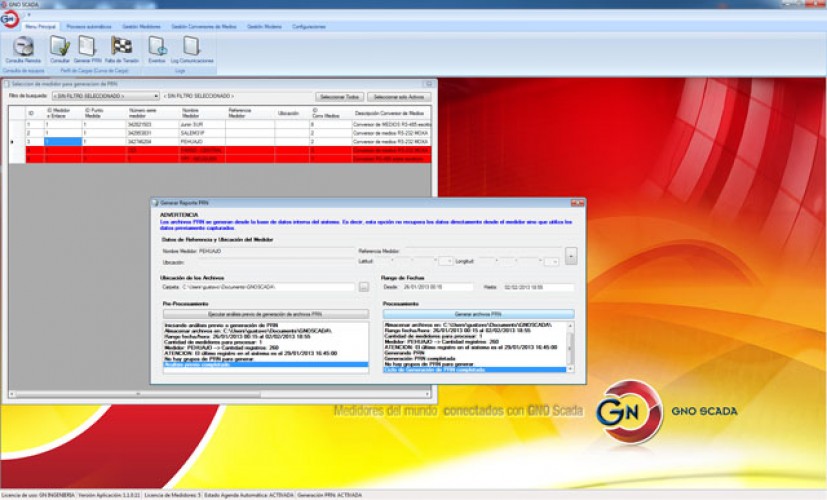Open the Gestión Modems tab
The image size is (827, 500).
264,26
